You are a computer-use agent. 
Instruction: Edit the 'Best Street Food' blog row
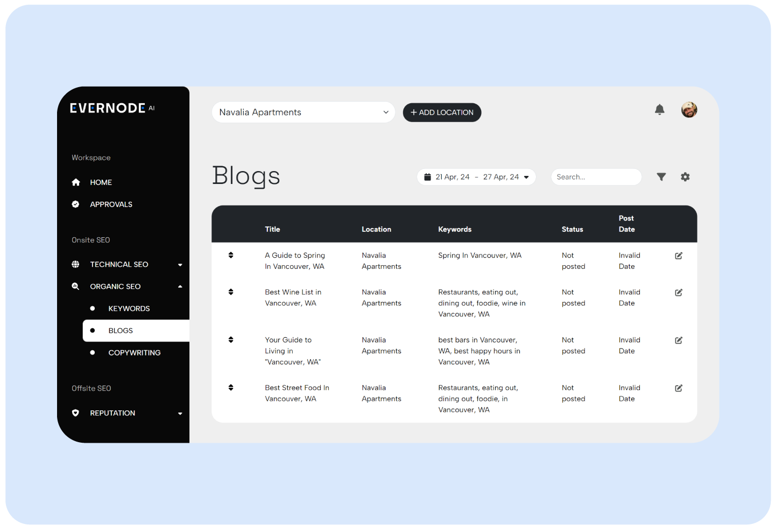coord(679,388)
